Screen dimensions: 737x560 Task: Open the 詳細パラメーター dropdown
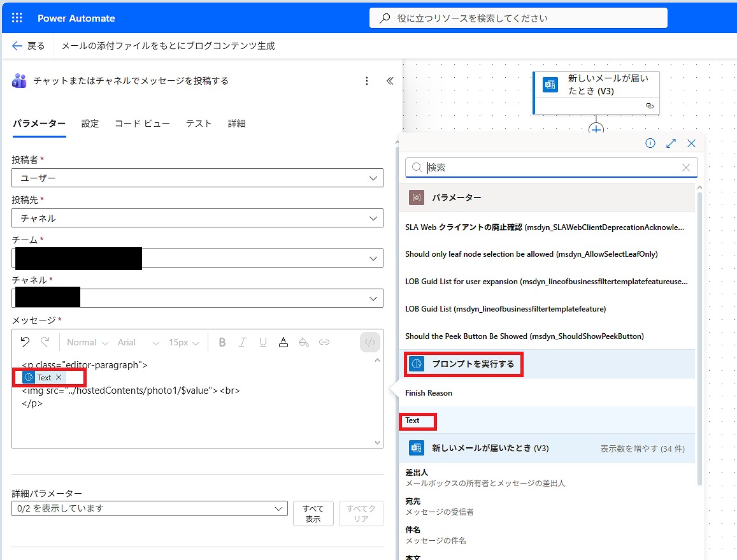[x=150, y=508]
